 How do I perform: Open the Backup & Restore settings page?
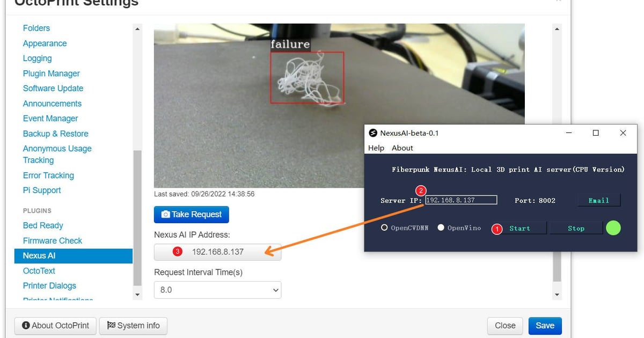[56, 134]
